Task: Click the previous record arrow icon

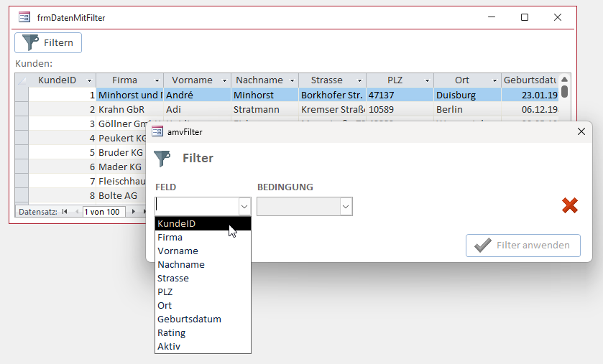Action: tap(76, 212)
